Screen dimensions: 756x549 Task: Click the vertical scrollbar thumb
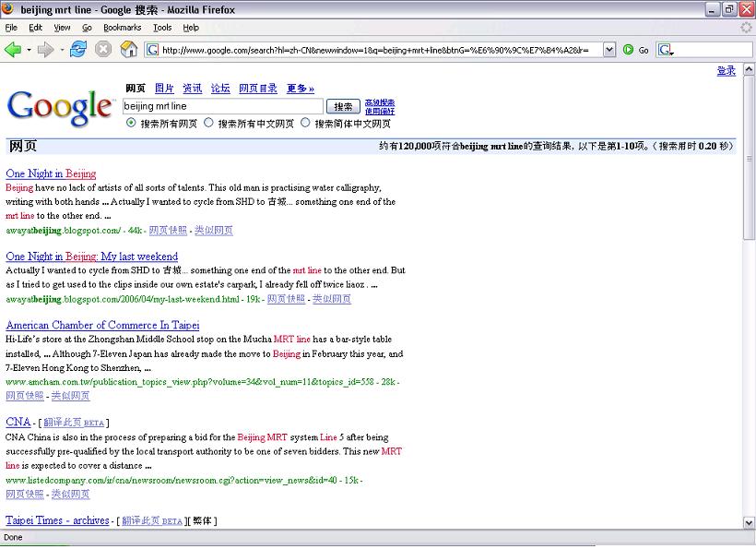tap(749, 158)
